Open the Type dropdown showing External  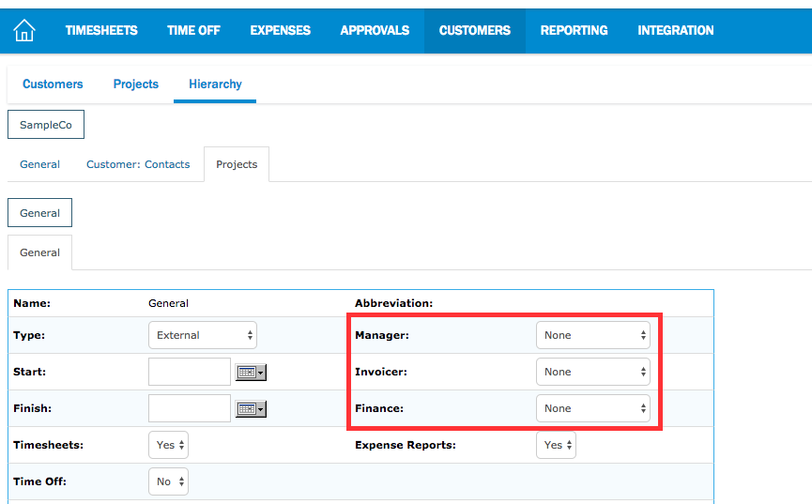pos(203,335)
